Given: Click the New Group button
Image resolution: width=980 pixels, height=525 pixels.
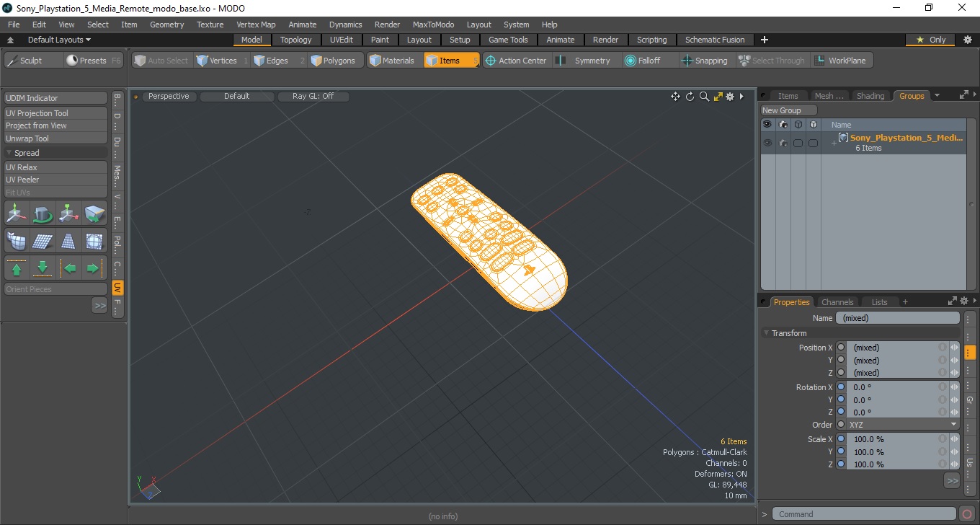Looking at the screenshot, I should pyautogui.click(x=789, y=110).
